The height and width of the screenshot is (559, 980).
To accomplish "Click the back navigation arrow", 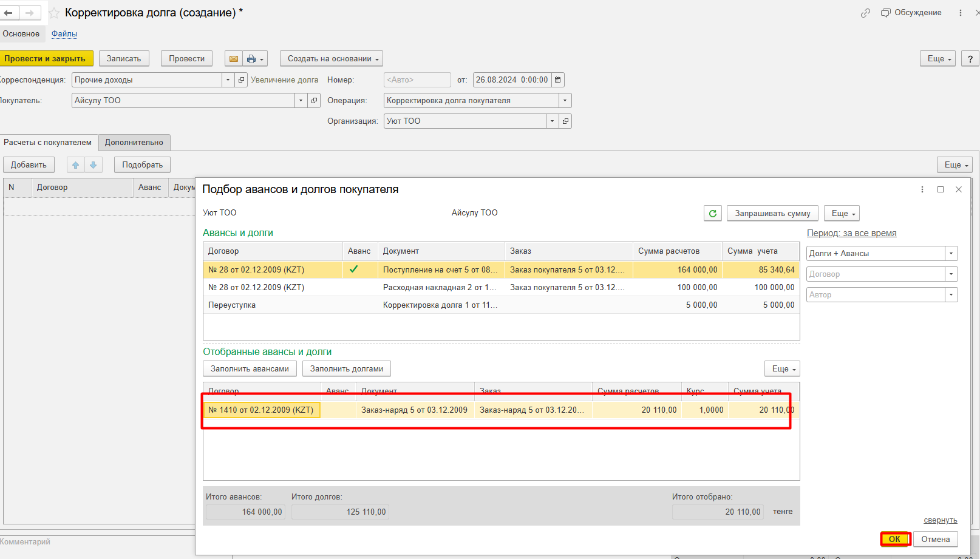I will (x=9, y=13).
